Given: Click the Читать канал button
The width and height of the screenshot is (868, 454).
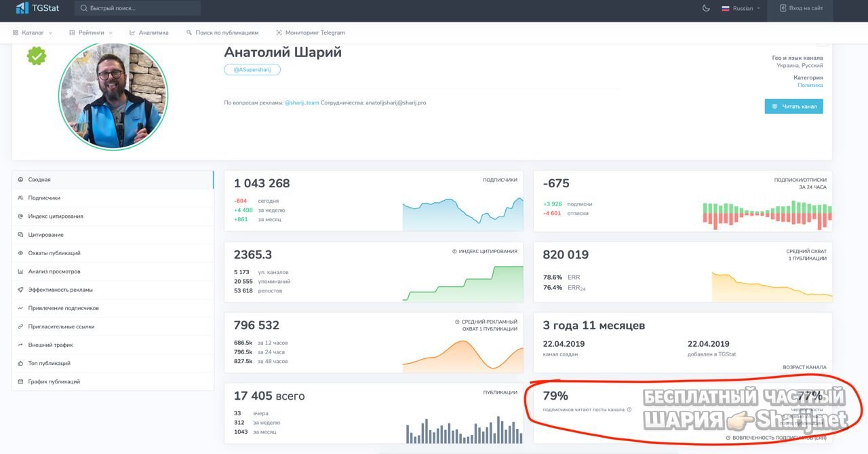Looking at the screenshot, I should click(x=793, y=106).
